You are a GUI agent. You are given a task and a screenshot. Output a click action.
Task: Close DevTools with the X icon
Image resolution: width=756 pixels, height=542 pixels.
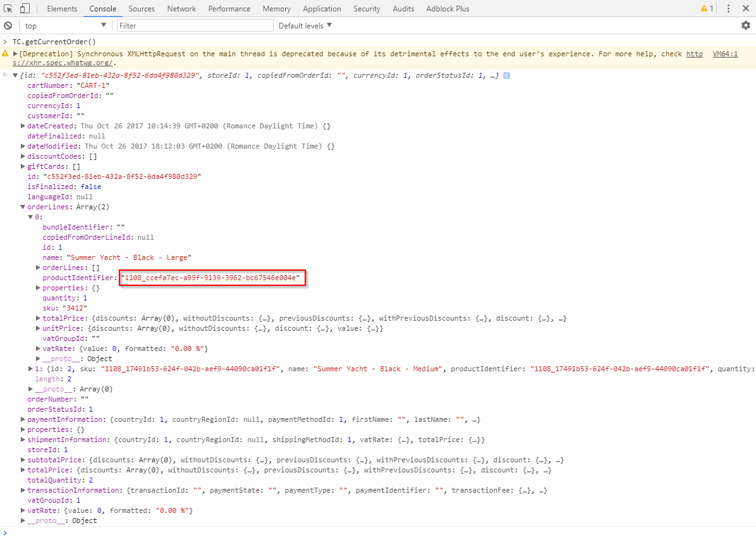[x=745, y=8]
